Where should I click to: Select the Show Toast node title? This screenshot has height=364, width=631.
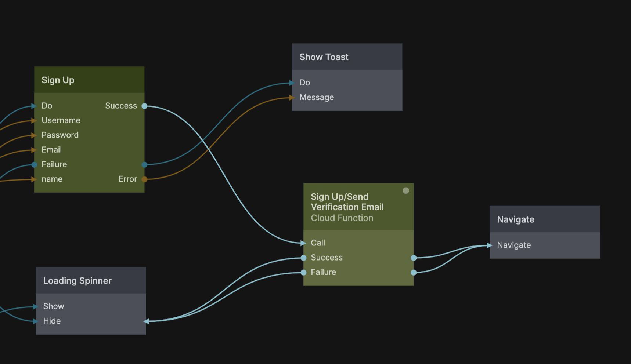coord(324,57)
